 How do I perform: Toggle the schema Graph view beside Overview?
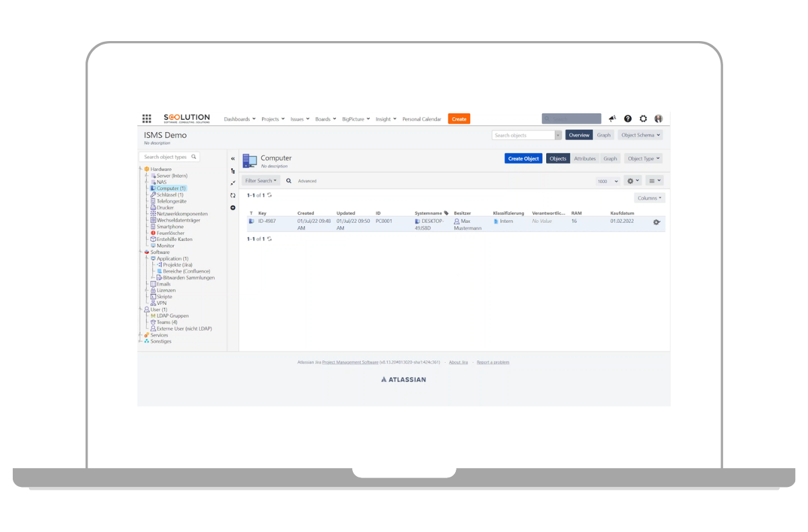[603, 135]
